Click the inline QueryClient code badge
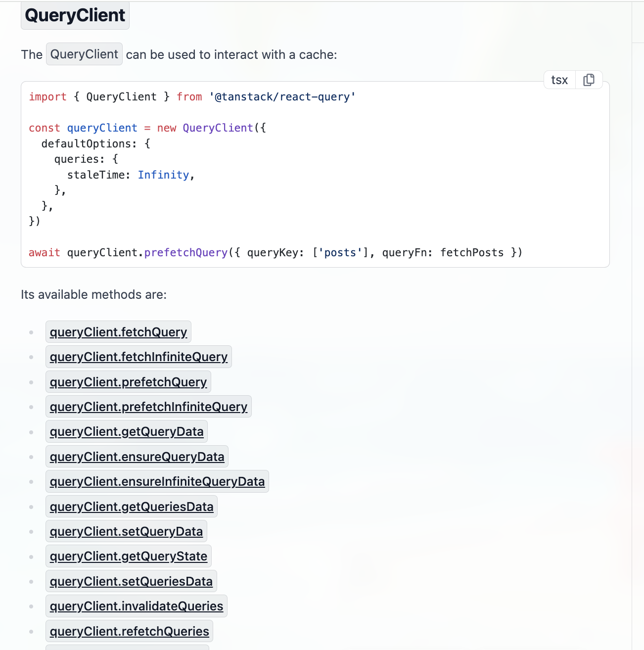Screen dimensions: 644x650 tap(84, 54)
